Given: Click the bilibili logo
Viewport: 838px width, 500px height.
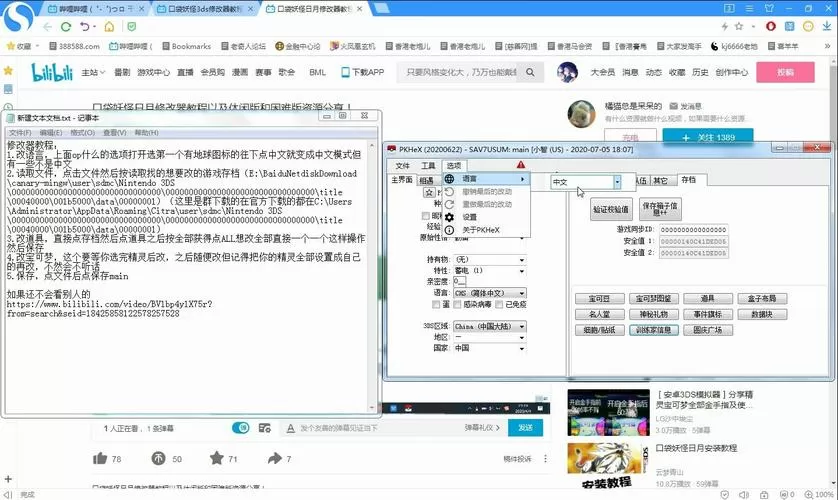Looking at the screenshot, I should [52, 72].
